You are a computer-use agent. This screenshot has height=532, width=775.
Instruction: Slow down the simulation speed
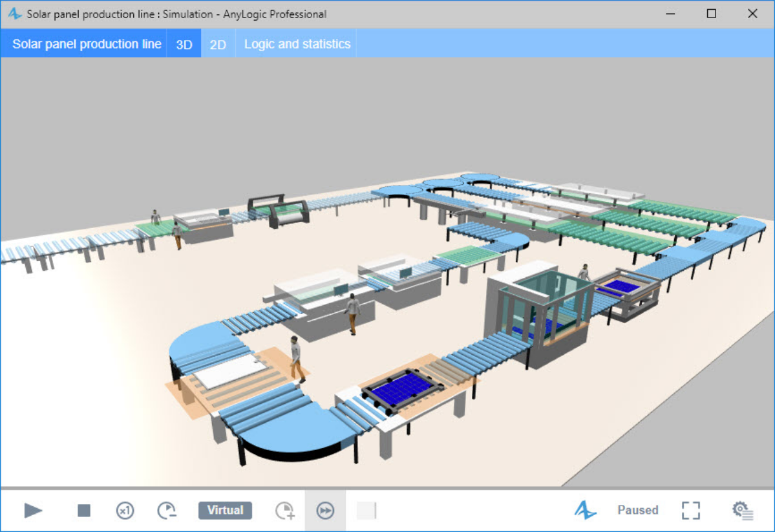point(166,511)
